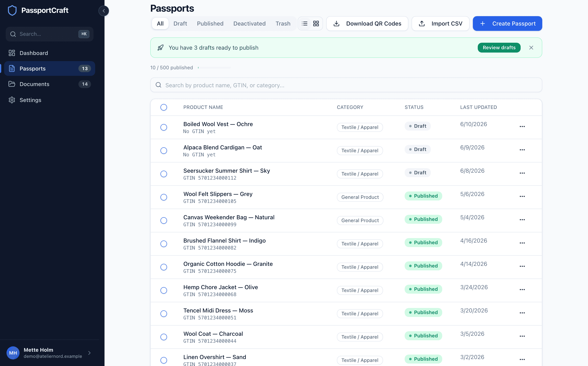Select all passports with header checkbox

(x=164, y=107)
